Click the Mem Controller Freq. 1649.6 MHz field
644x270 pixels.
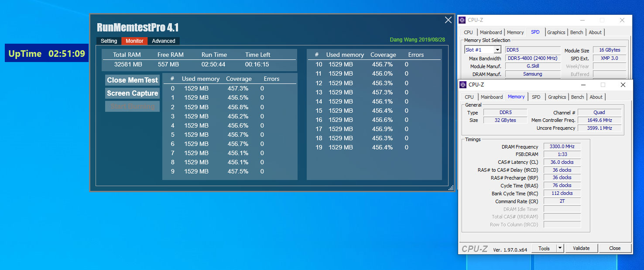599,120
